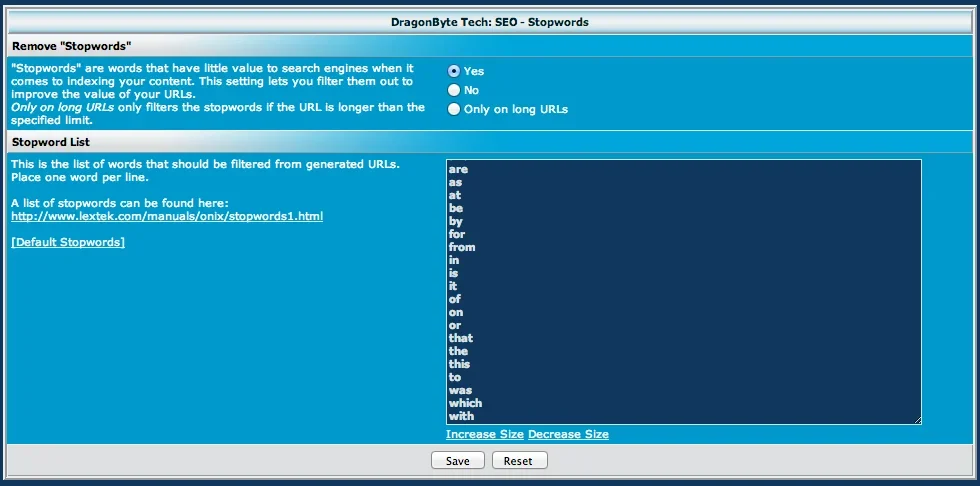Reset the form with Reset button

pos(518,461)
